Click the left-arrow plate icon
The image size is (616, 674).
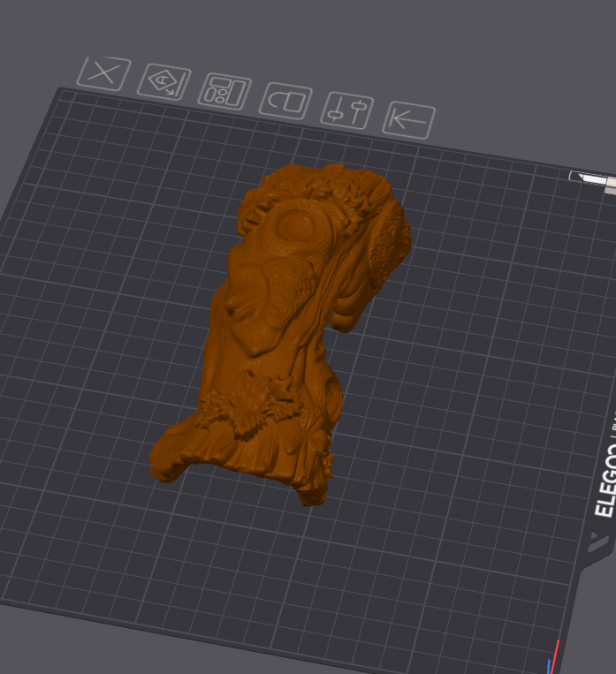click(x=408, y=119)
